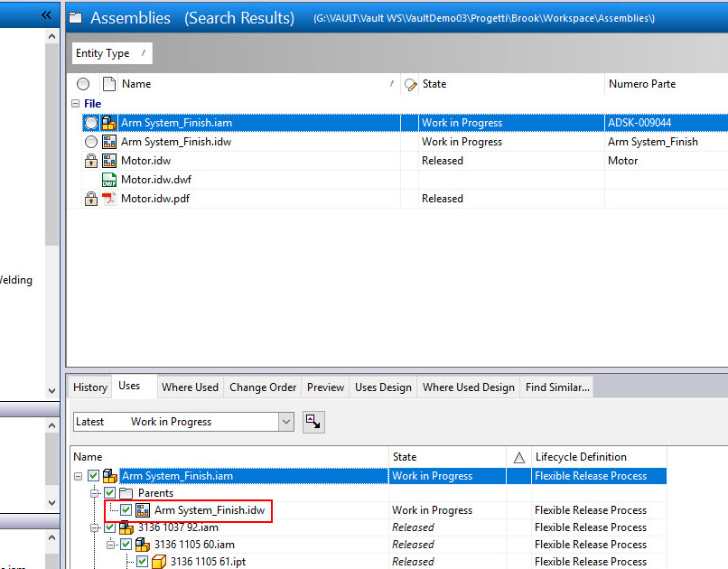The image size is (728, 569).
Task: Click the assembly icon beside Arm System_Finish.iam
Action: tap(110, 122)
